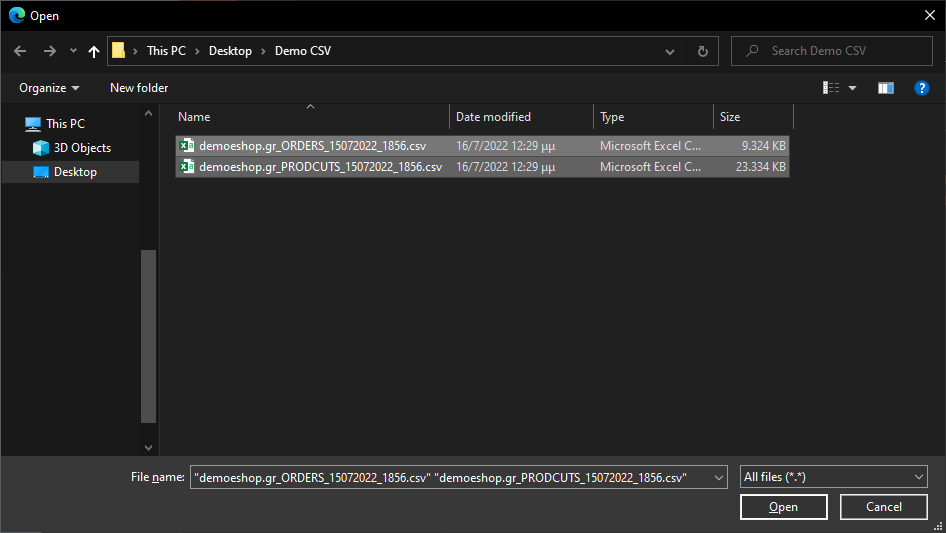946x533 pixels.
Task: Expand the Organize menu
Action: 49,88
